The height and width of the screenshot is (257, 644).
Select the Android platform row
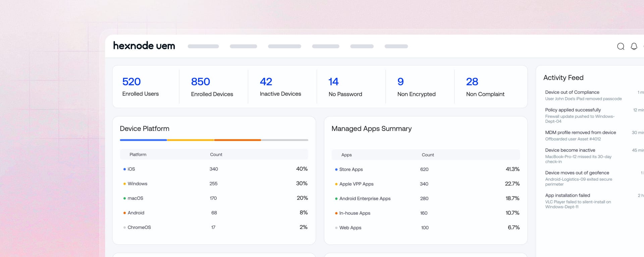(214, 213)
